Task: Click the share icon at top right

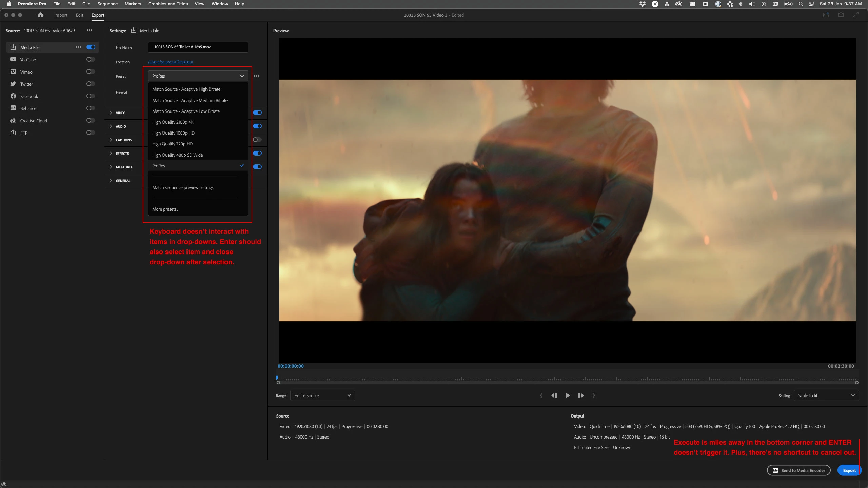Action: click(x=841, y=15)
